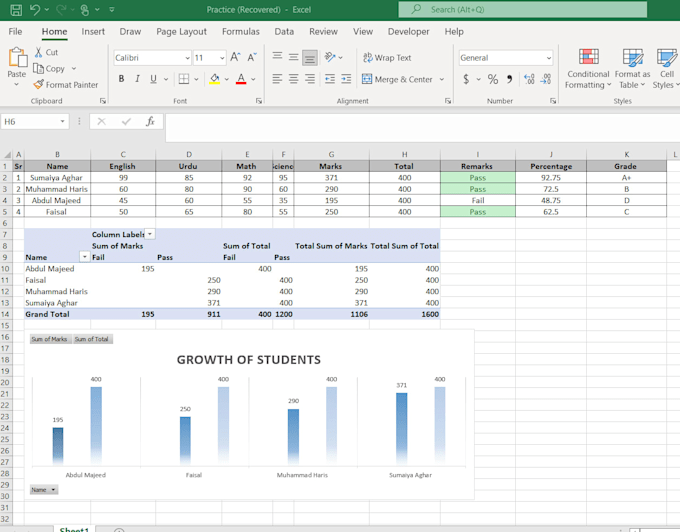The width and height of the screenshot is (680, 532).
Task: Toggle underline formatting
Action: (154, 79)
